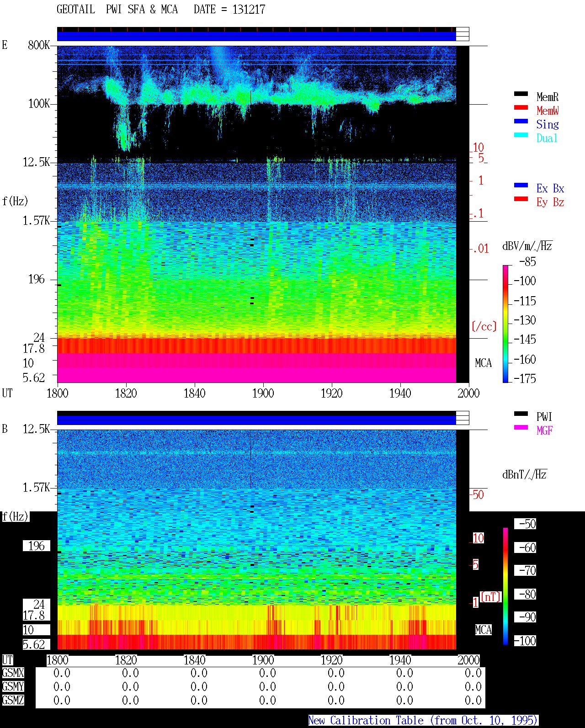585x728 pixels.
Task: Click the blue Sing legend swatch
Action: (521, 121)
